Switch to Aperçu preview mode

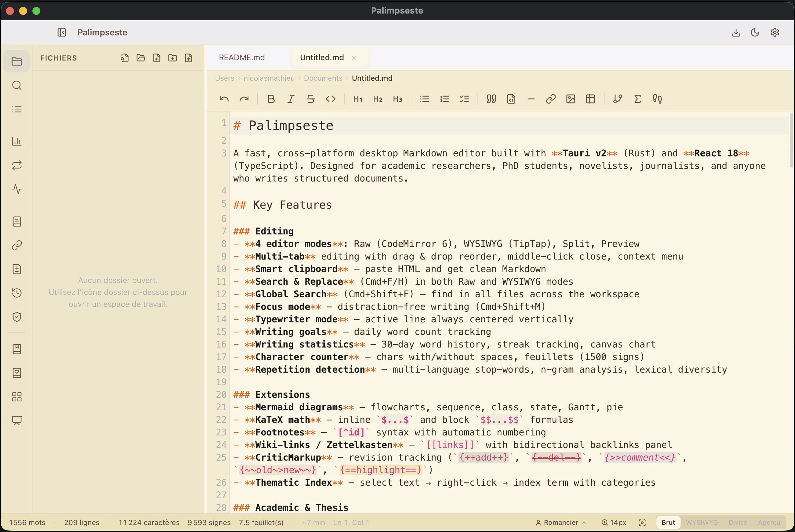tap(769, 522)
